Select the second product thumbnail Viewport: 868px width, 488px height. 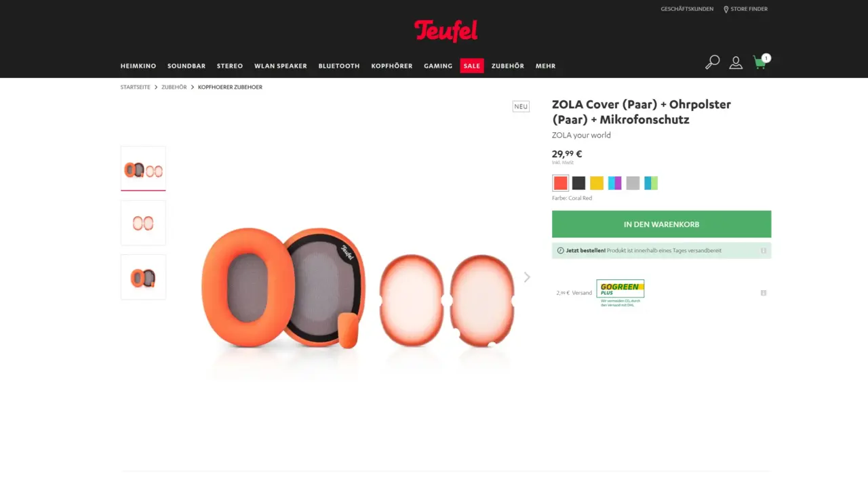[x=143, y=223]
